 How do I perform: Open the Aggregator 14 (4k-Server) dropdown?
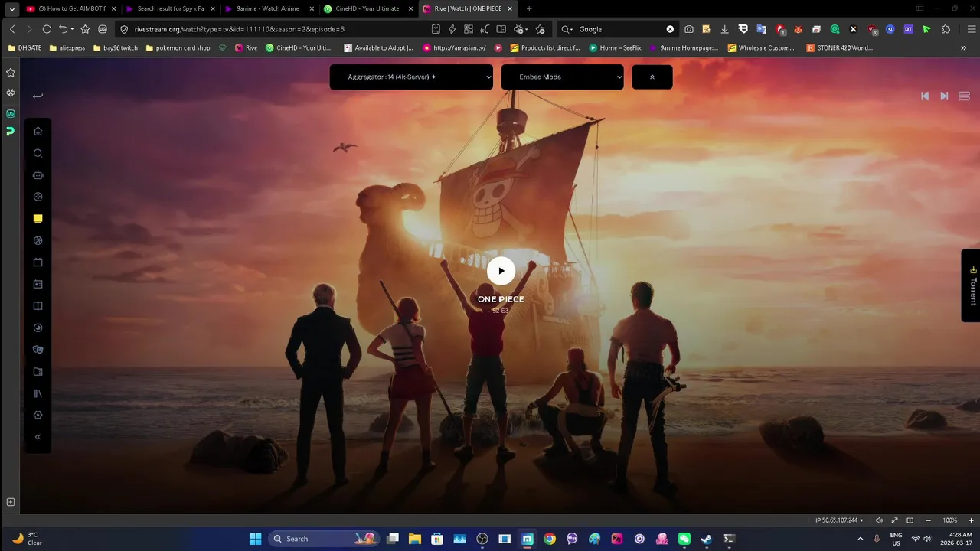coord(411,77)
